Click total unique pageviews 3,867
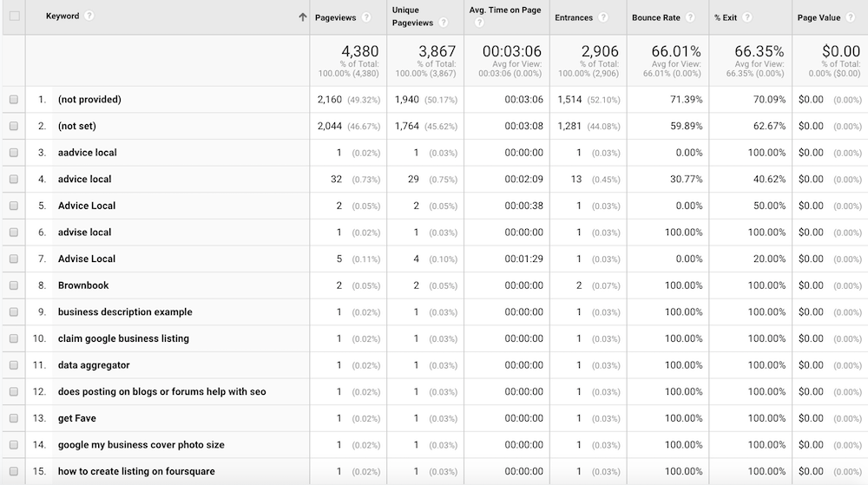Image resolution: width=868 pixels, height=485 pixels. [437, 51]
